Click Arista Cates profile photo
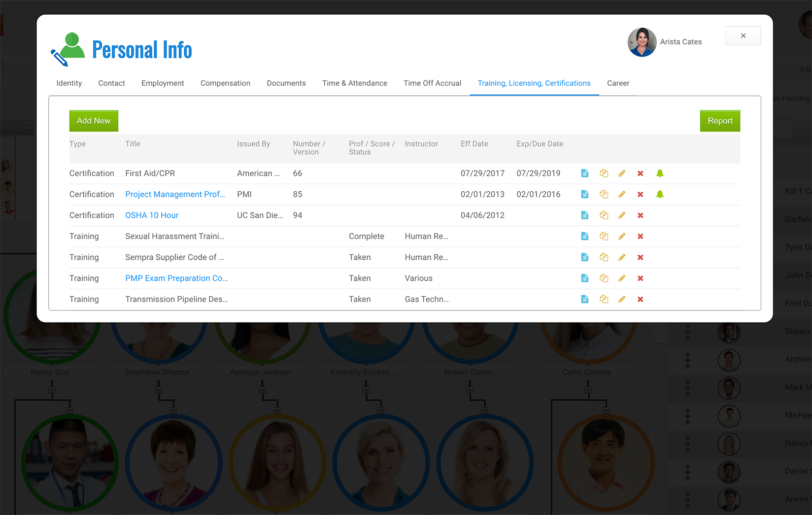Image resolution: width=812 pixels, height=515 pixels. (642, 42)
